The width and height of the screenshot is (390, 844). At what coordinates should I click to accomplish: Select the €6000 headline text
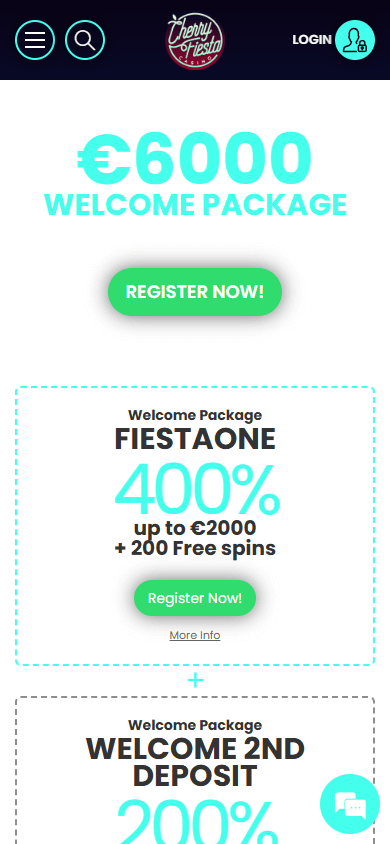coord(195,157)
